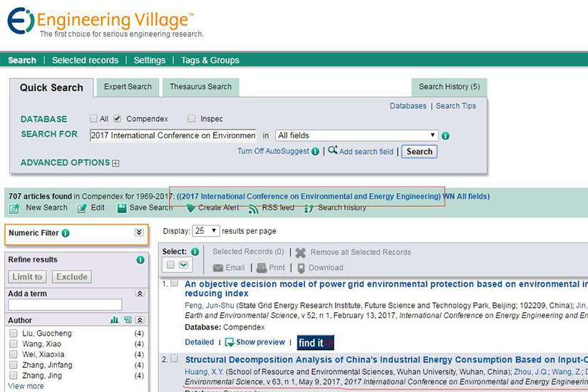Open the results per page dropdown
This screenshot has height=392, width=588.
[206, 231]
